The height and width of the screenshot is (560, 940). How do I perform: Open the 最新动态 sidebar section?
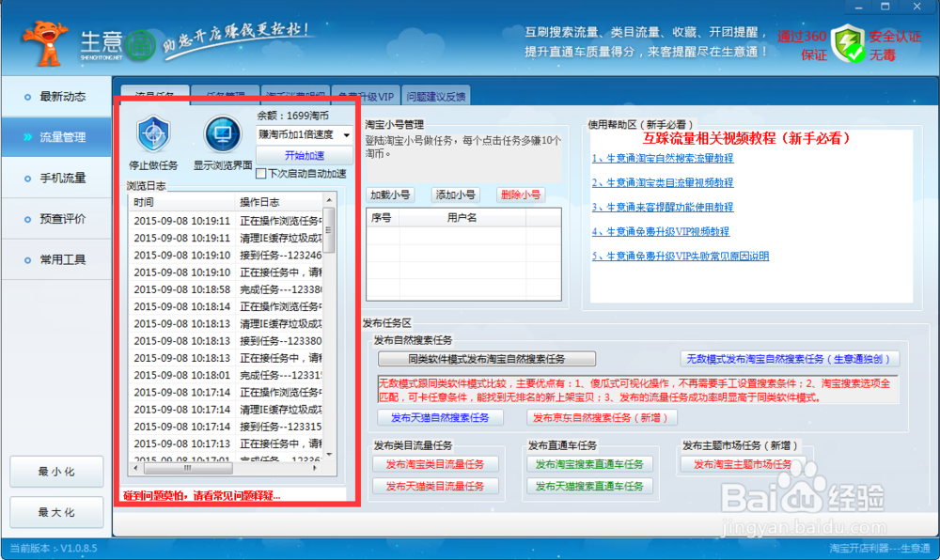(x=55, y=96)
